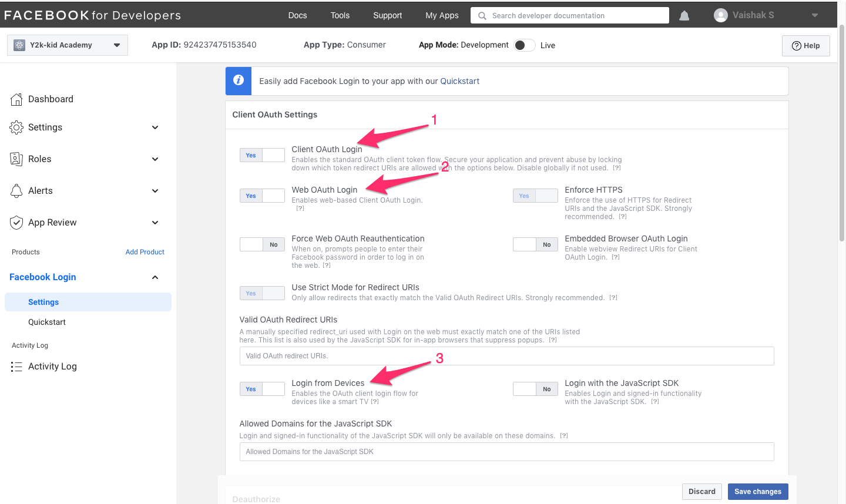846x504 pixels.
Task: Click the Help button
Action: (x=806, y=46)
